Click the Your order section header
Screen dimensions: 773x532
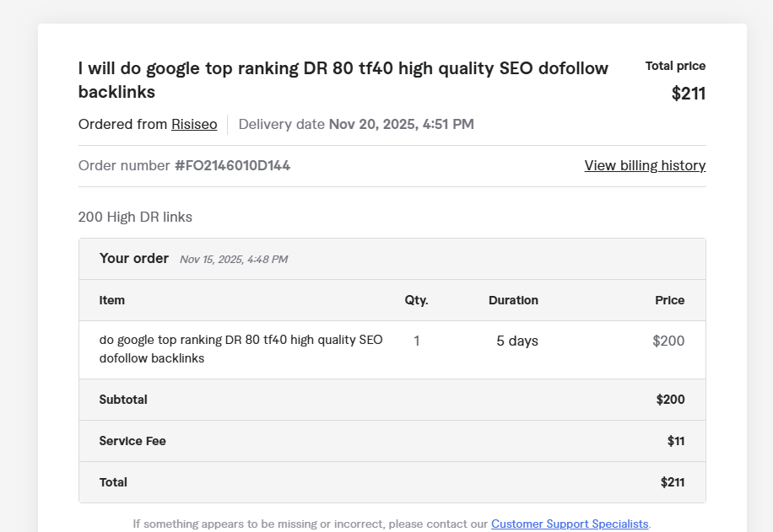click(x=134, y=259)
